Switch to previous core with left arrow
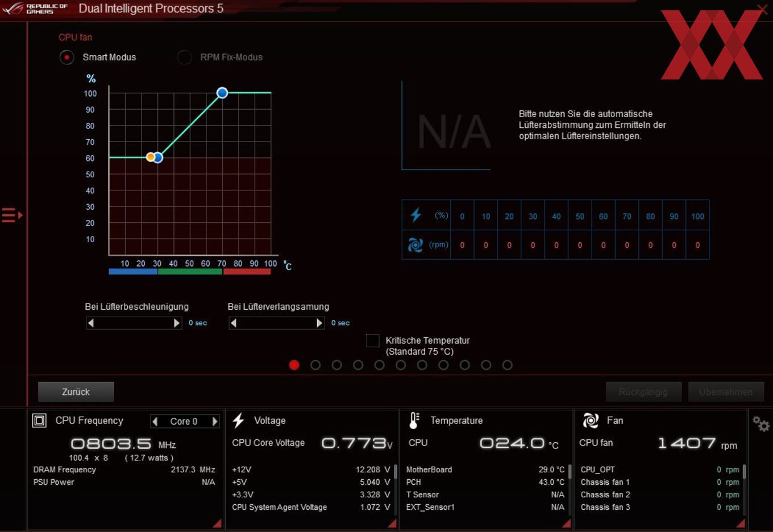Image resolution: width=773 pixels, height=532 pixels. click(155, 421)
